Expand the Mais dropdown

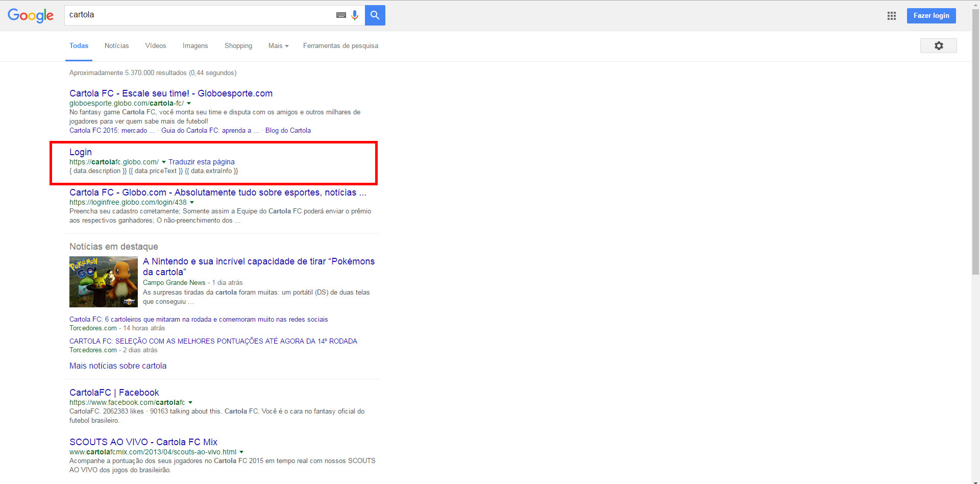tap(279, 46)
